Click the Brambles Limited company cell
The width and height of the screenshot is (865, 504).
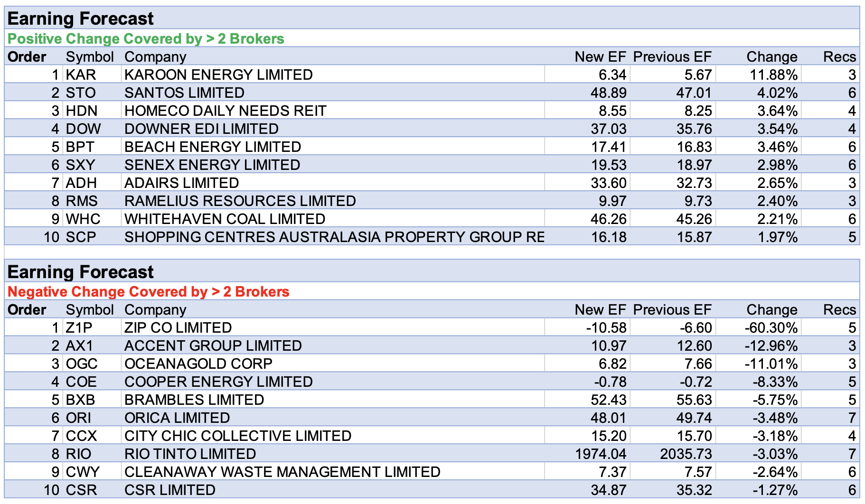tap(194, 400)
